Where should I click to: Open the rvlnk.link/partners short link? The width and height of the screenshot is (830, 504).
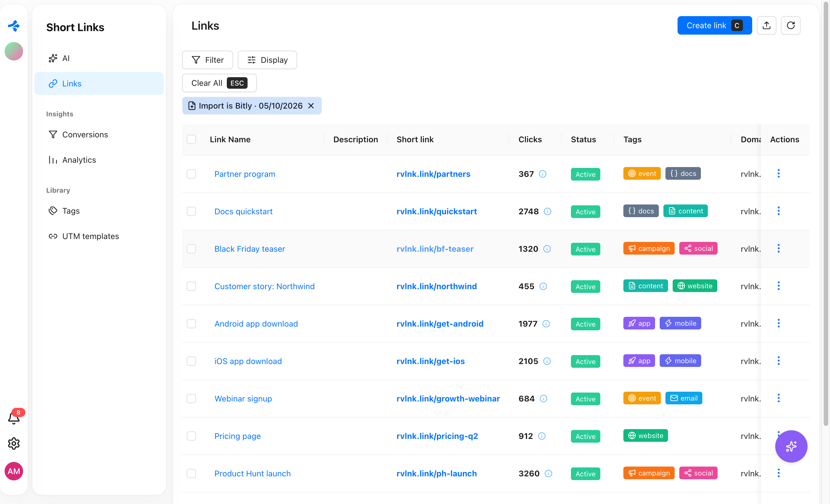coord(433,174)
